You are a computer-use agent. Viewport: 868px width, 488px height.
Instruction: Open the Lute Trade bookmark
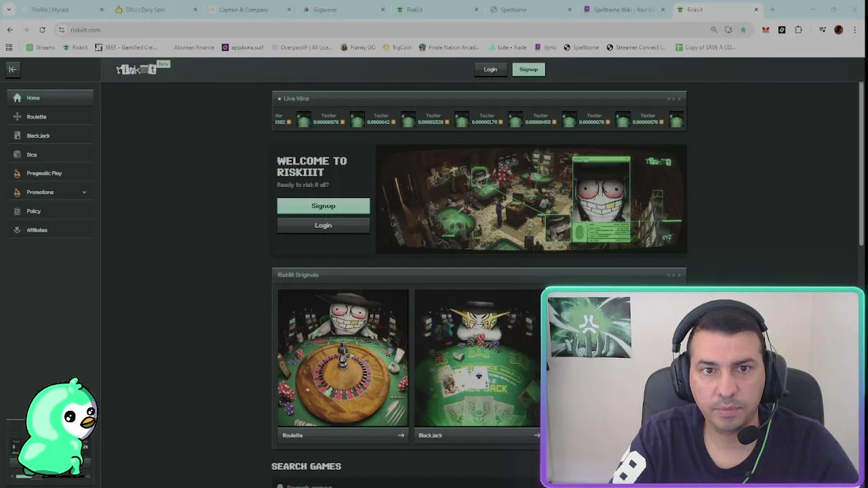(x=507, y=47)
